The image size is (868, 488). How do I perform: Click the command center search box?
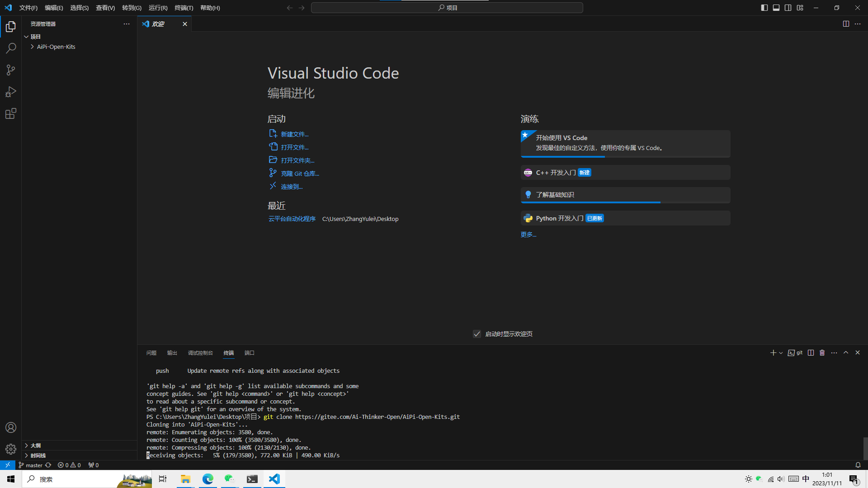tap(447, 8)
